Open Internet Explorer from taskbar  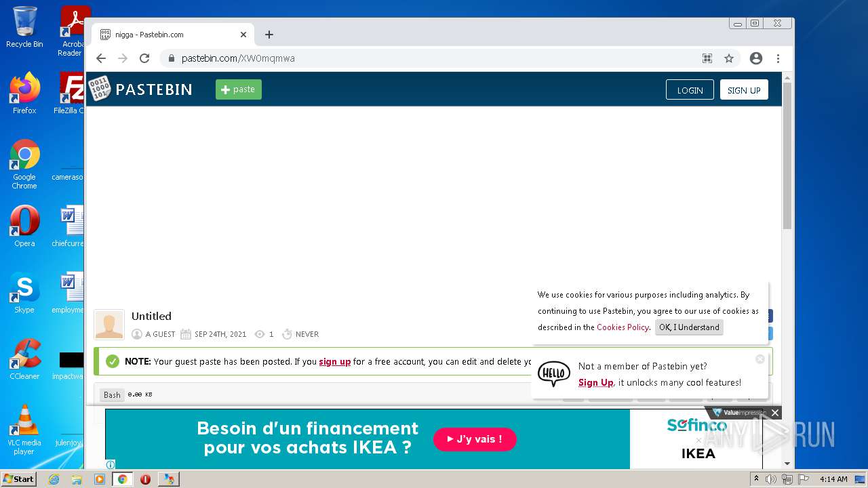(x=54, y=479)
